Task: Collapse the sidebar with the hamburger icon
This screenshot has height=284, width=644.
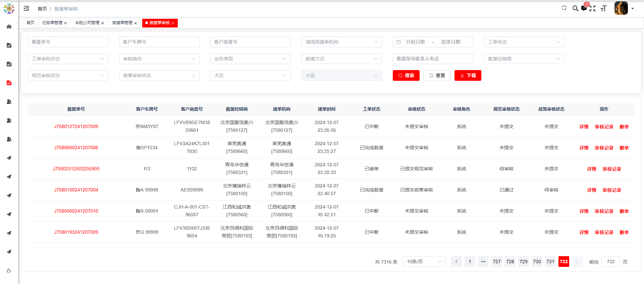Action: coord(26,8)
